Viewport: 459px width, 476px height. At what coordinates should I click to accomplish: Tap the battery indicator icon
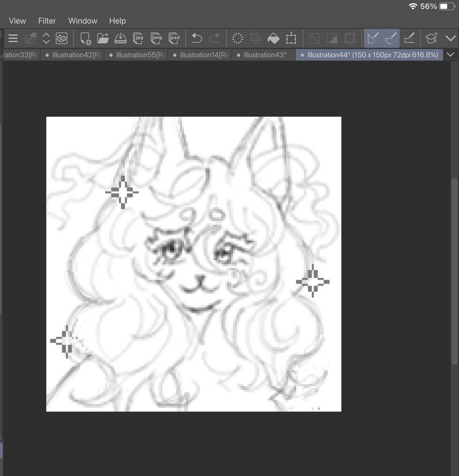[447, 6]
